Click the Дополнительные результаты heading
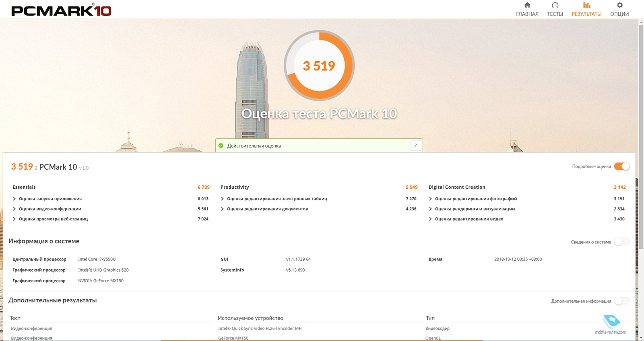This screenshot has height=341, width=644. (53, 300)
